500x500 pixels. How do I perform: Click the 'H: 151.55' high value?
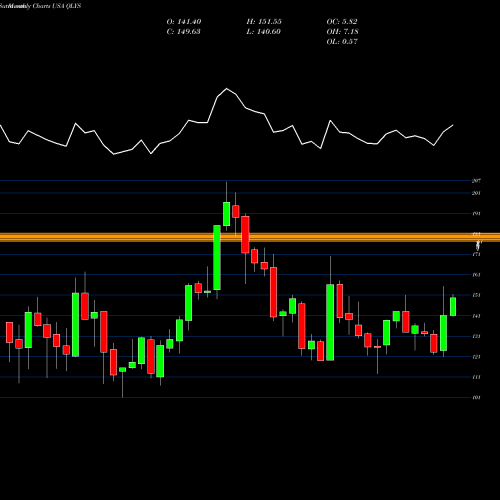tap(264, 22)
